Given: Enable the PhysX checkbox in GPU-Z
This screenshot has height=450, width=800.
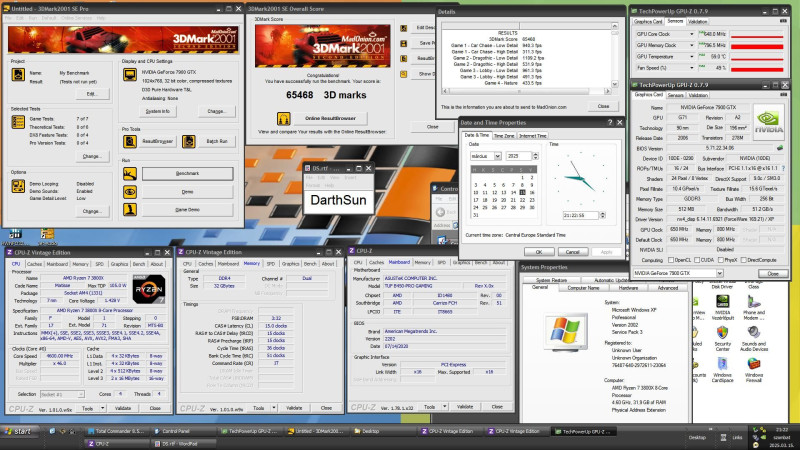Looking at the screenshot, I should tap(721, 260).
